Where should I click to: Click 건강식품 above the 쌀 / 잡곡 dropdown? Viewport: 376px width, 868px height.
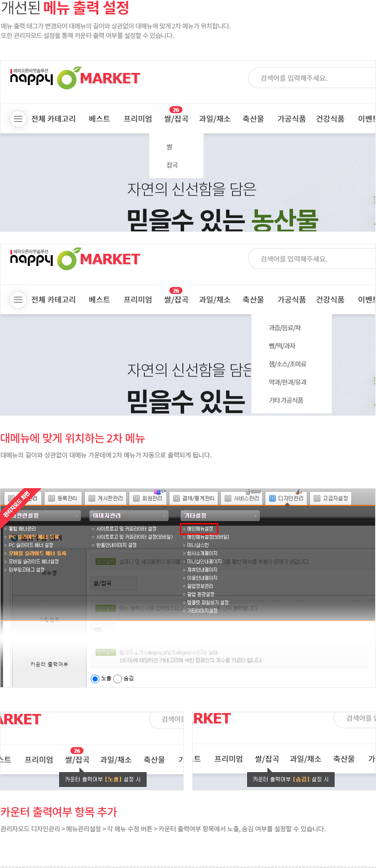coord(330,119)
